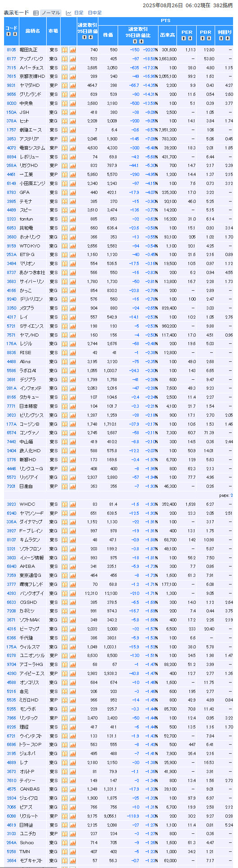Open stock code 150A link
Viewport: 238px width, 868px height.
[x=11, y=112]
